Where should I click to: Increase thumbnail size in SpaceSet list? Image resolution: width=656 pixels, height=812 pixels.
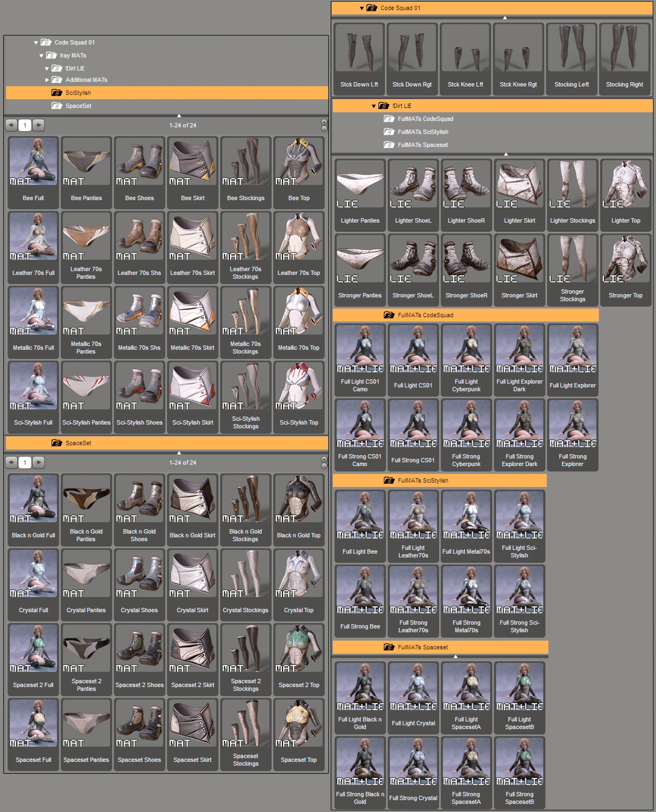pos(324,460)
